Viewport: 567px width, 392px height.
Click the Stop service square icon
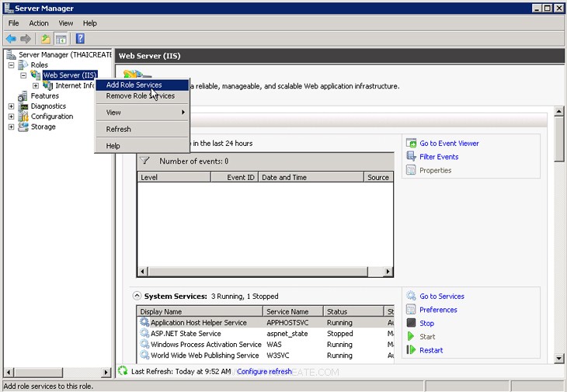point(411,323)
